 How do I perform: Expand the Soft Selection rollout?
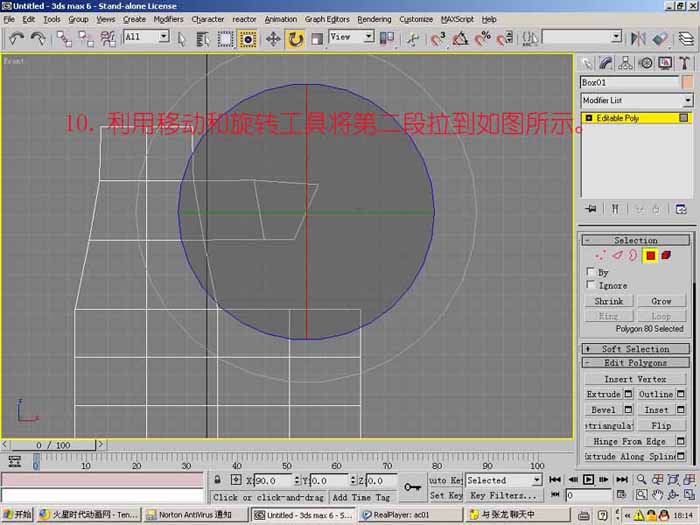(636, 349)
